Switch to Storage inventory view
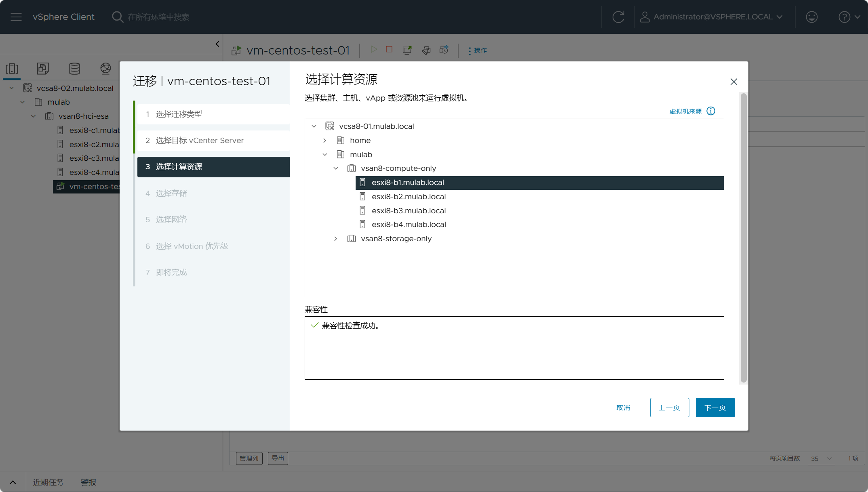This screenshot has height=492, width=868. [74, 69]
